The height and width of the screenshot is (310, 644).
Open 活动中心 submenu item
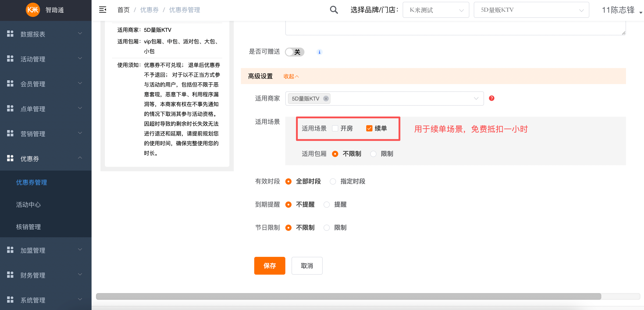pyautogui.click(x=28, y=205)
